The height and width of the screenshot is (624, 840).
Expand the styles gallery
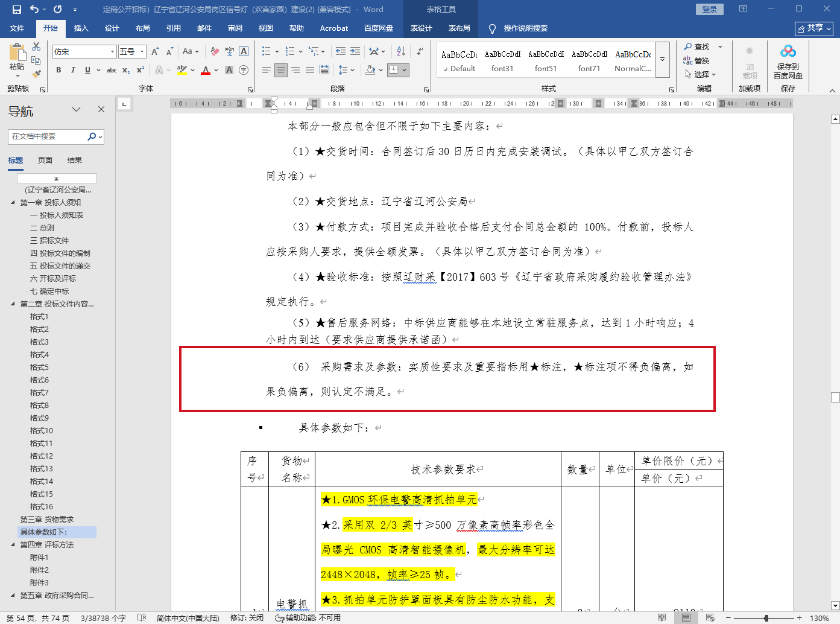click(x=663, y=59)
